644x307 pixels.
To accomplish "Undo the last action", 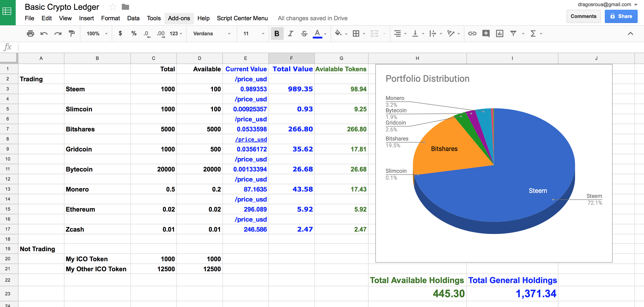I will point(44,33).
